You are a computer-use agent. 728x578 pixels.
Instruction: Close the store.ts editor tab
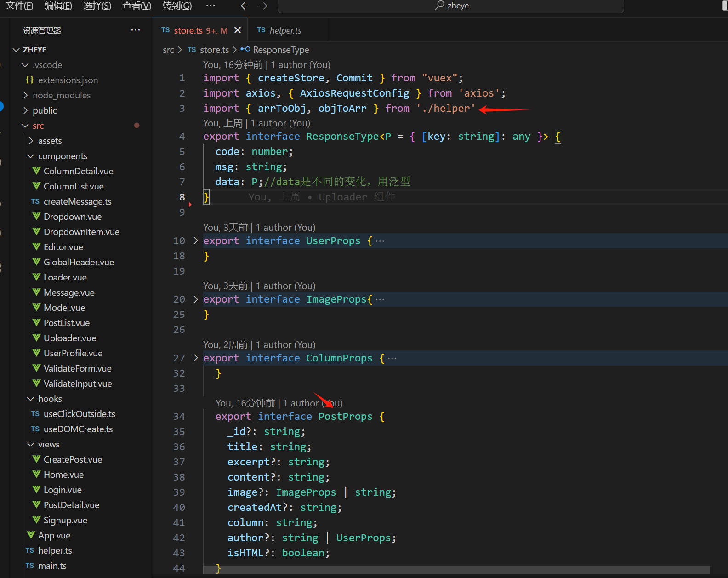pyautogui.click(x=238, y=30)
